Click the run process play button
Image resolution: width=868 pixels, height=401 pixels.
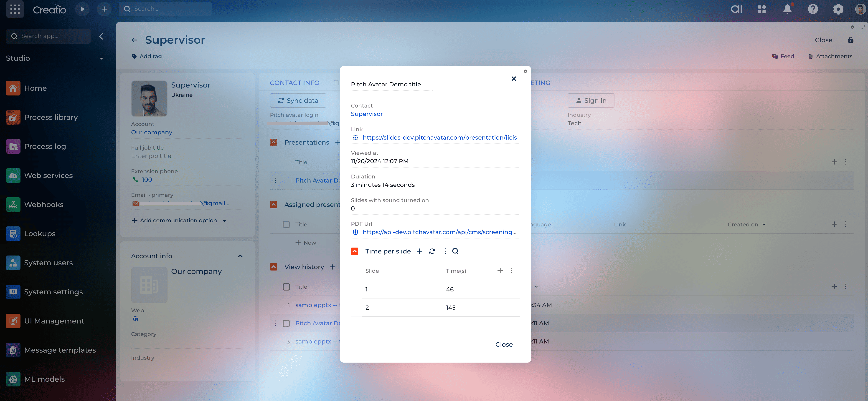82,9
